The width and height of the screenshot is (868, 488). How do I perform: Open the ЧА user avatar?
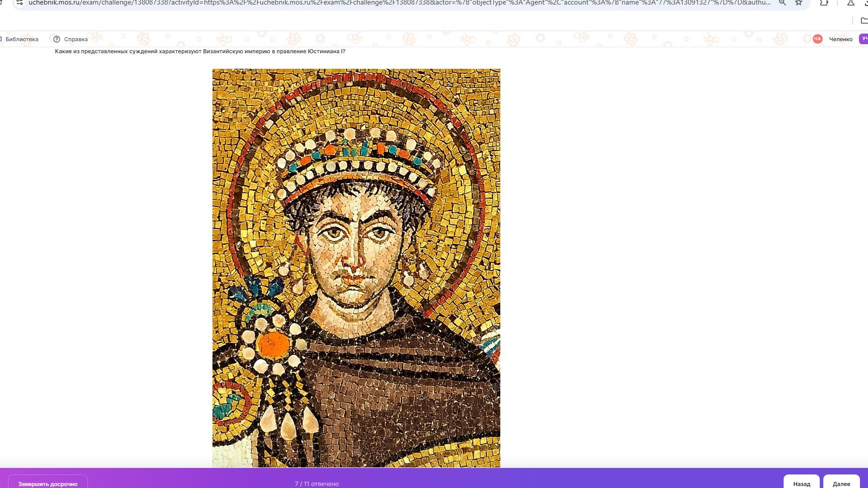click(817, 39)
